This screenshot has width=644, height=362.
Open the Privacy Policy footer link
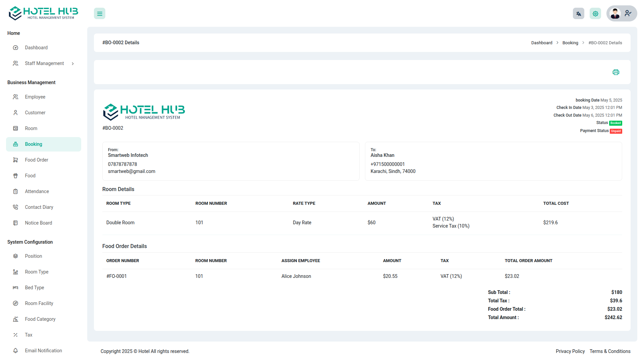(570, 351)
